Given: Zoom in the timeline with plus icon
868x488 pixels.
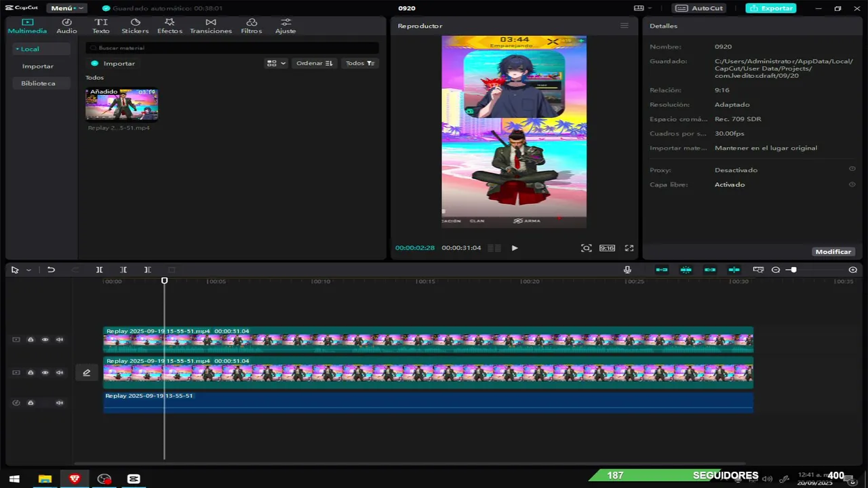Looking at the screenshot, I should pyautogui.click(x=853, y=270).
